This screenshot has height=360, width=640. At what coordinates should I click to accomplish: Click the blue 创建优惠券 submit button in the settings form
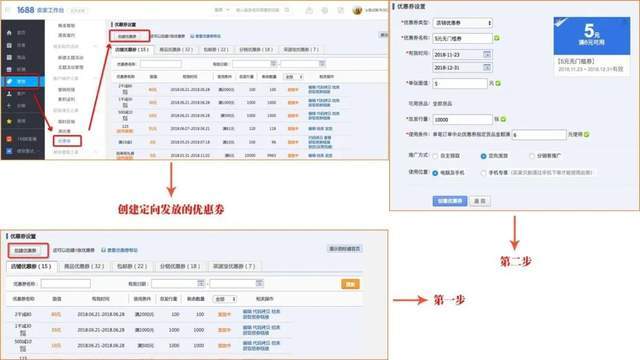450,201
